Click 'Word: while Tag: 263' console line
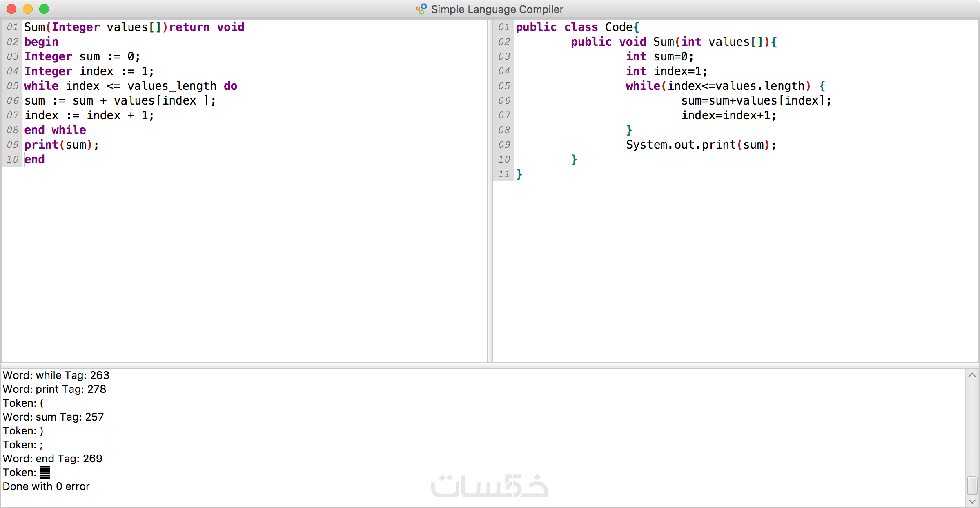The height and width of the screenshot is (508, 980). pos(56,375)
